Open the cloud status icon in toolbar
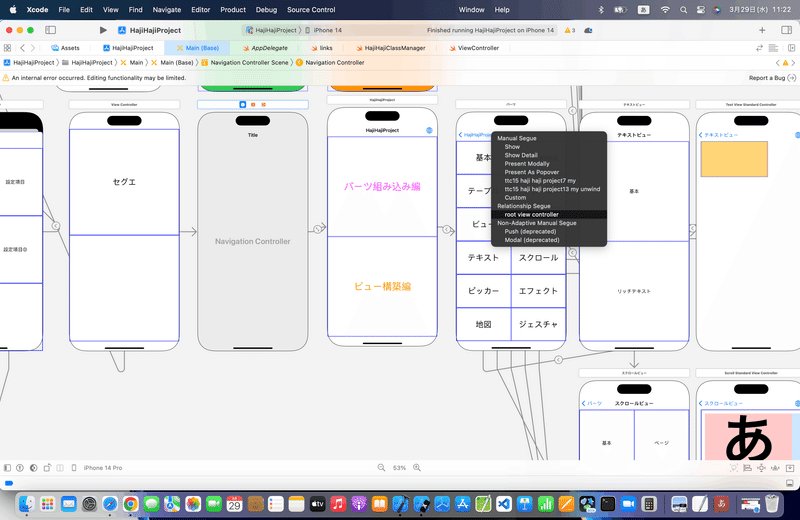The height and width of the screenshot is (520, 800). (x=588, y=30)
